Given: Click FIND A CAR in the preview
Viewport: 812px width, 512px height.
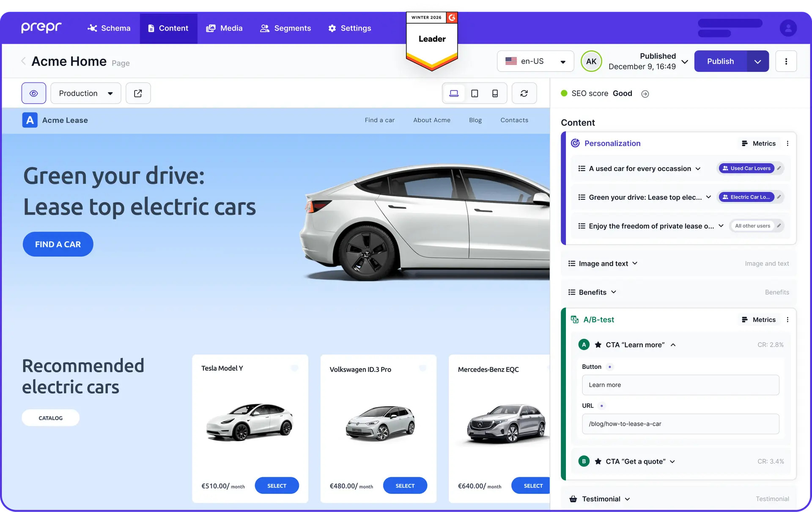Looking at the screenshot, I should click(x=58, y=244).
